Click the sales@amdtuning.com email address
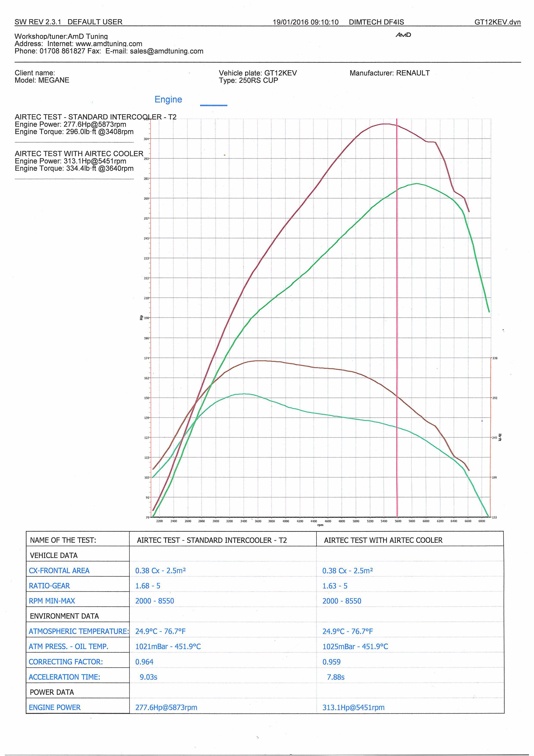This screenshot has width=534, height=756. pyautogui.click(x=166, y=51)
